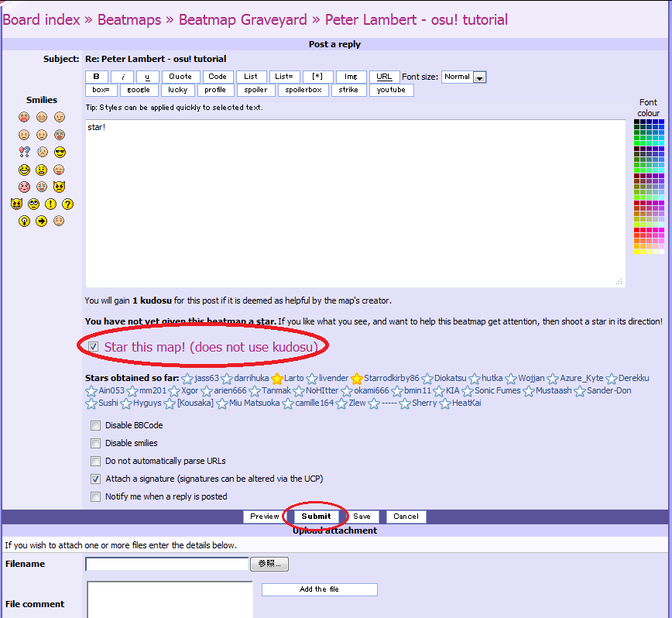Insert the frowning horned devil smiley
Screen dimensions: 672x618
point(59,187)
